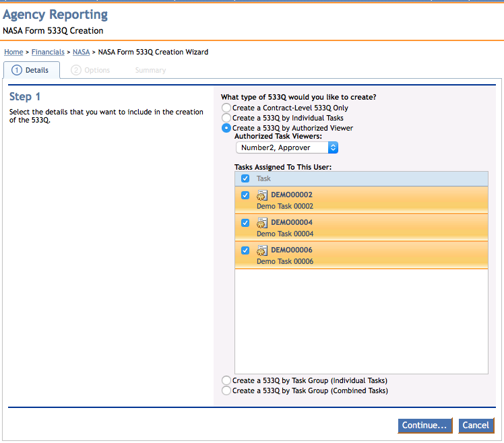504x443 pixels.
Task: Choose 533Q by Task Group (Combined Tasks)
Action: (226, 390)
